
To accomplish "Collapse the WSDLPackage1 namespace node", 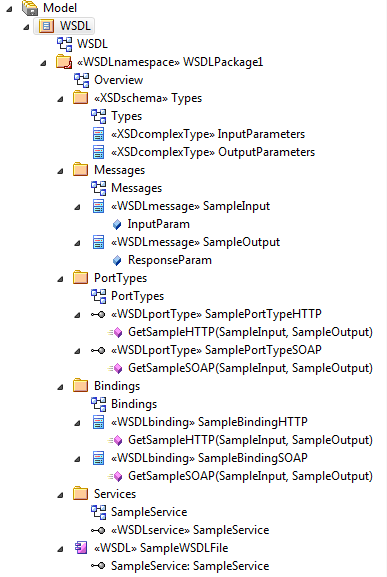I will click(43, 63).
